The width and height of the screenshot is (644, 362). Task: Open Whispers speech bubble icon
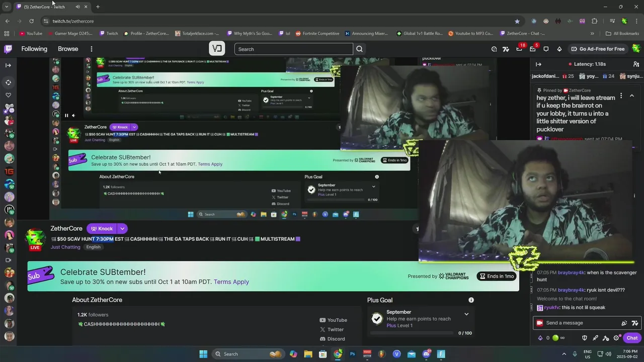point(546,49)
